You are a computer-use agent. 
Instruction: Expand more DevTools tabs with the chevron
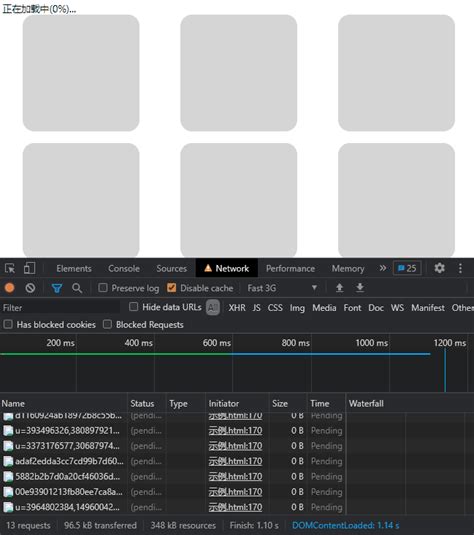[383, 268]
